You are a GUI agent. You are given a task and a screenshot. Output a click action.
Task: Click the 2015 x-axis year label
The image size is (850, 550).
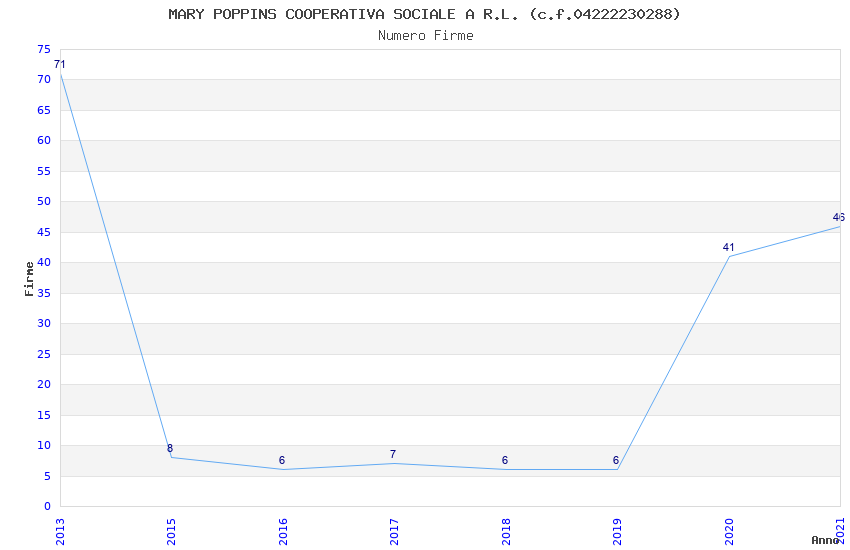click(171, 532)
